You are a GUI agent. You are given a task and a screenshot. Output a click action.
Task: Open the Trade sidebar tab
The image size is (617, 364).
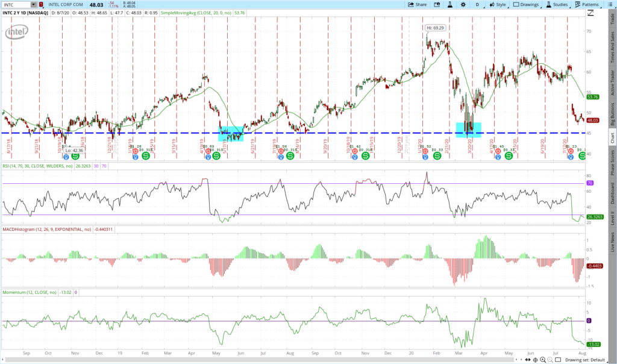tap(612, 19)
